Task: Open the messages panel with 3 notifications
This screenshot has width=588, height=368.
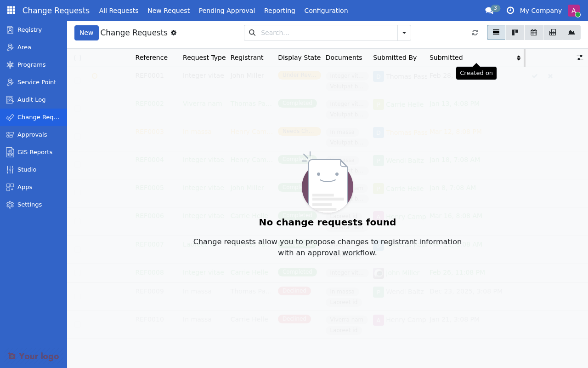Action: (491, 10)
